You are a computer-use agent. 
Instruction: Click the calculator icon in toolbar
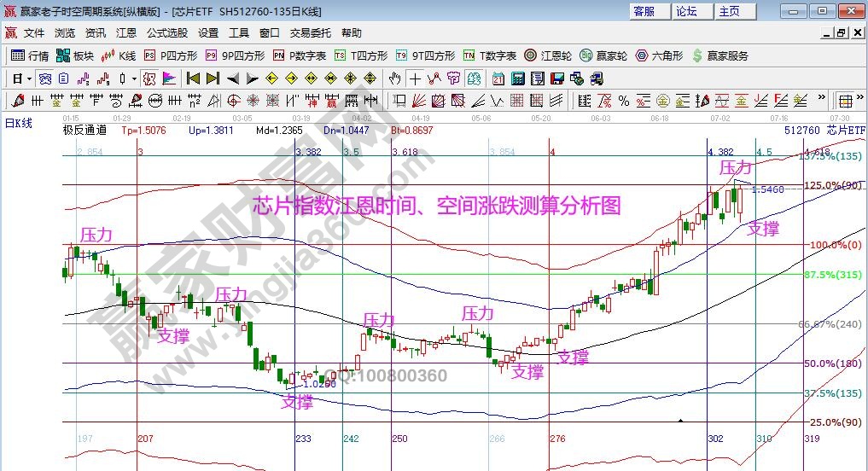pyautogui.click(x=517, y=78)
